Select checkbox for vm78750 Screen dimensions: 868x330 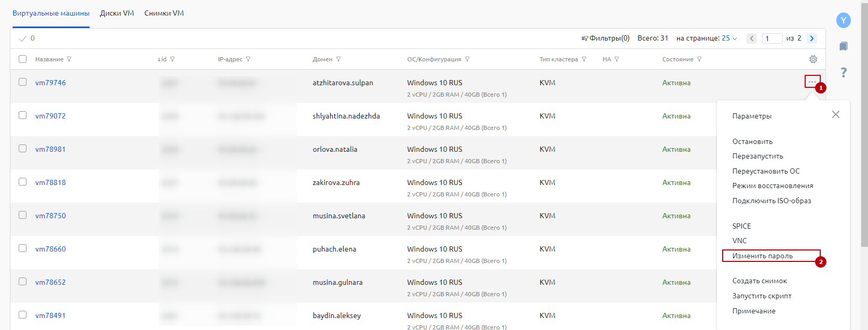pyautogui.click(x=22, y=215)
